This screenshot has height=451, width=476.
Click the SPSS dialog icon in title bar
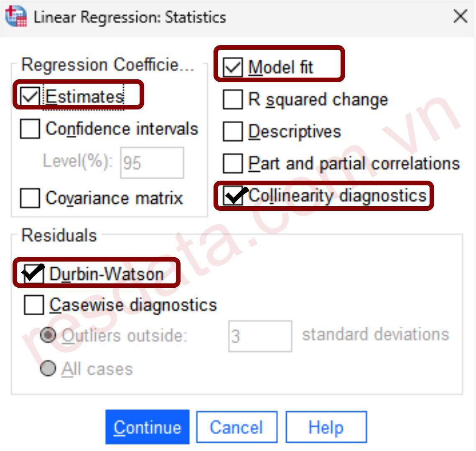16,17
